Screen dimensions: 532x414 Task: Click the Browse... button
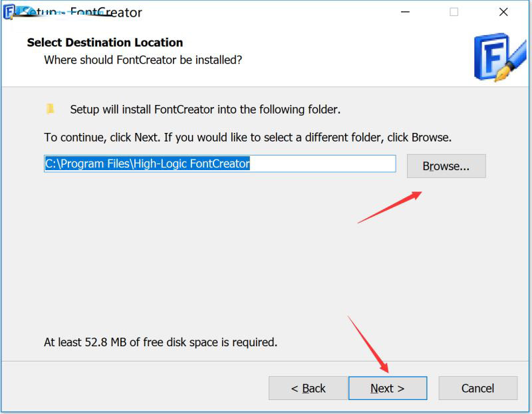tap(446, 166)
